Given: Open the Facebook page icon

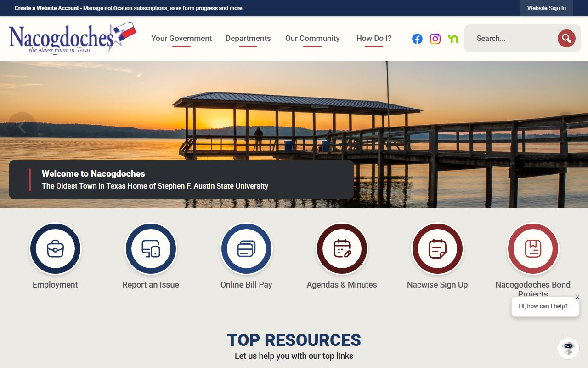Looking at the screenshot, I should pos(417,39).
